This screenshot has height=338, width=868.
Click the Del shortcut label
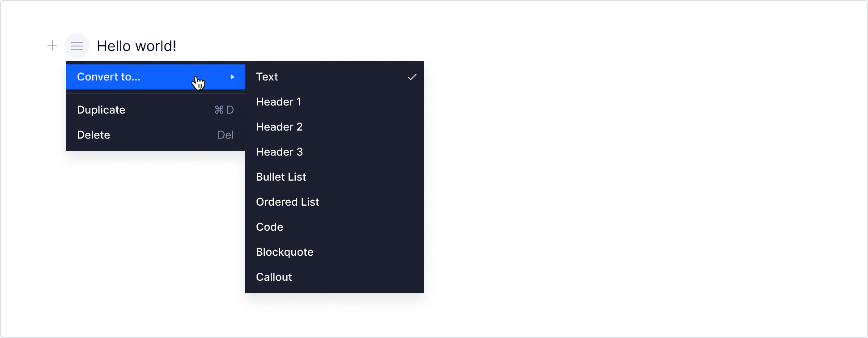226,135
